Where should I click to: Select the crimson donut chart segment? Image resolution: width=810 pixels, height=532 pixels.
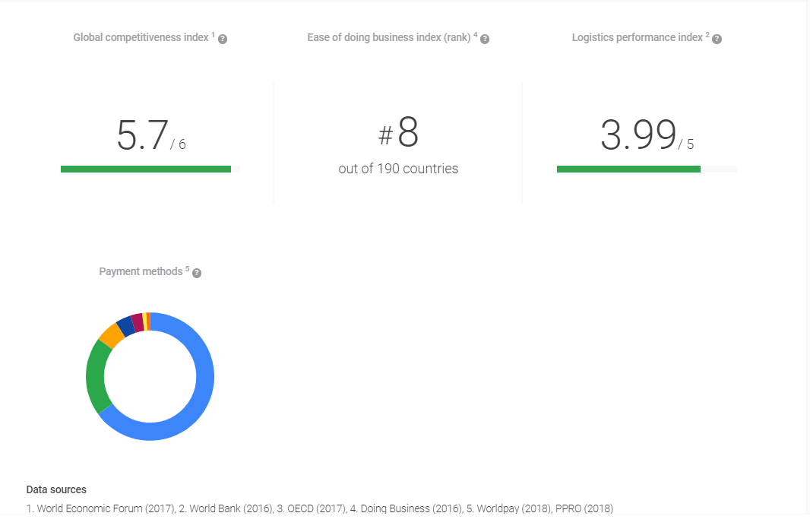coord(137,321)
